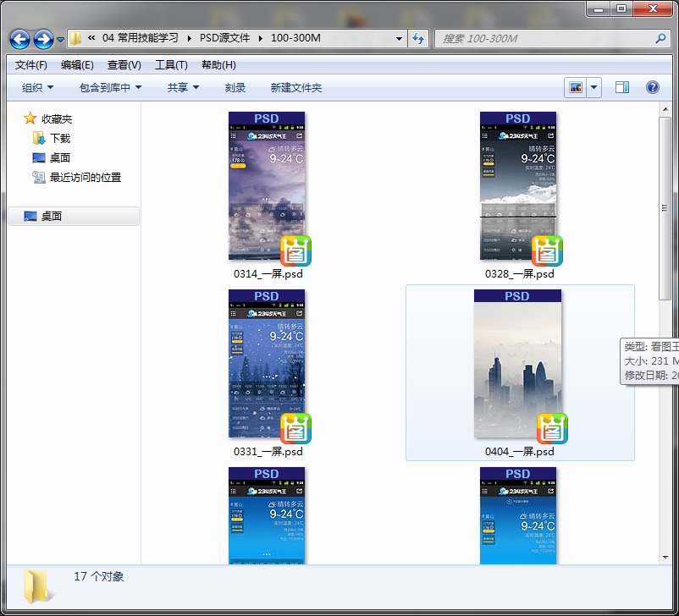
Task: Click the Forward navigation arrow button
Action: point(43,39)
